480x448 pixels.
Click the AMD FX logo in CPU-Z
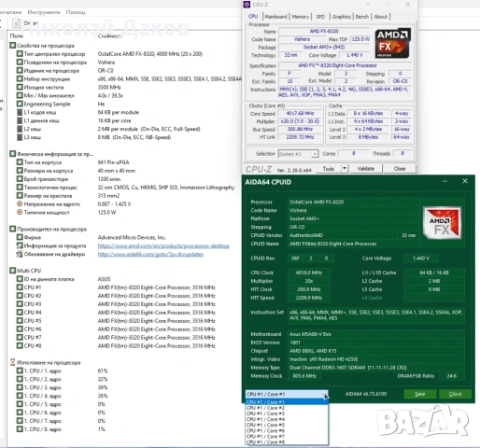pyautogui.click(x=392, y=43)
